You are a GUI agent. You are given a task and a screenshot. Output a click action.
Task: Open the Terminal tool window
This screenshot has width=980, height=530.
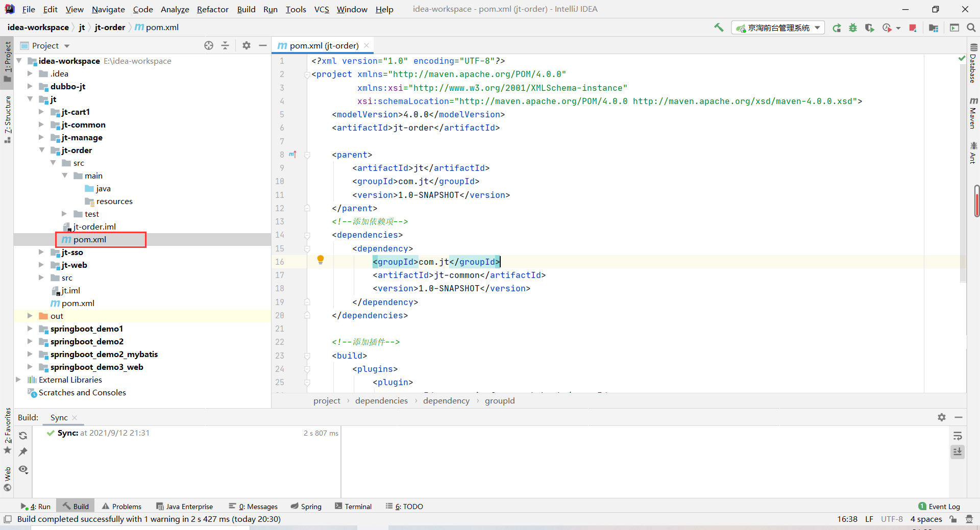point(353,506)
